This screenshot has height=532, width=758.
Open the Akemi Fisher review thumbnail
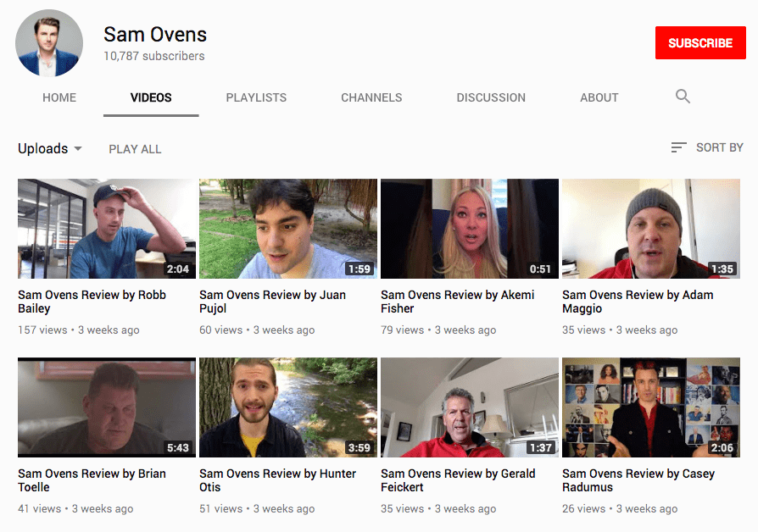pos(470,229)
